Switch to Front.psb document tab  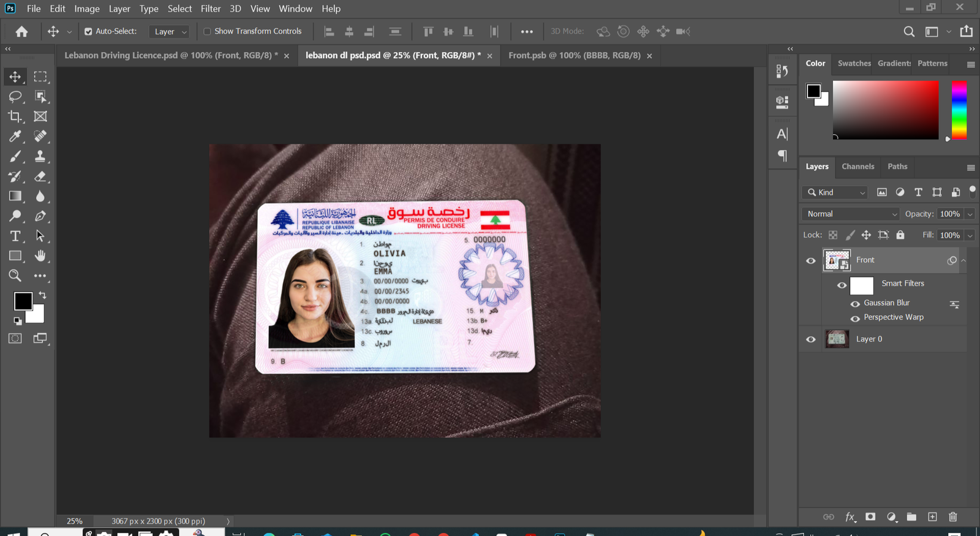coord(575,55)
